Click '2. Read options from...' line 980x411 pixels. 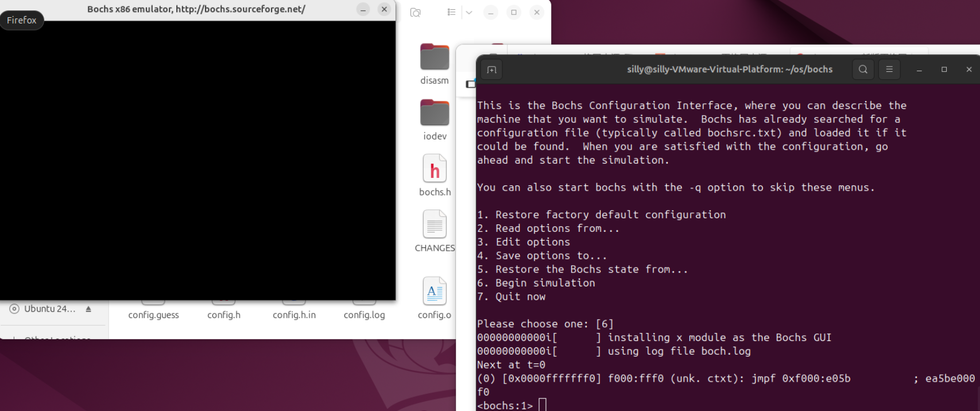pos(548,228)
